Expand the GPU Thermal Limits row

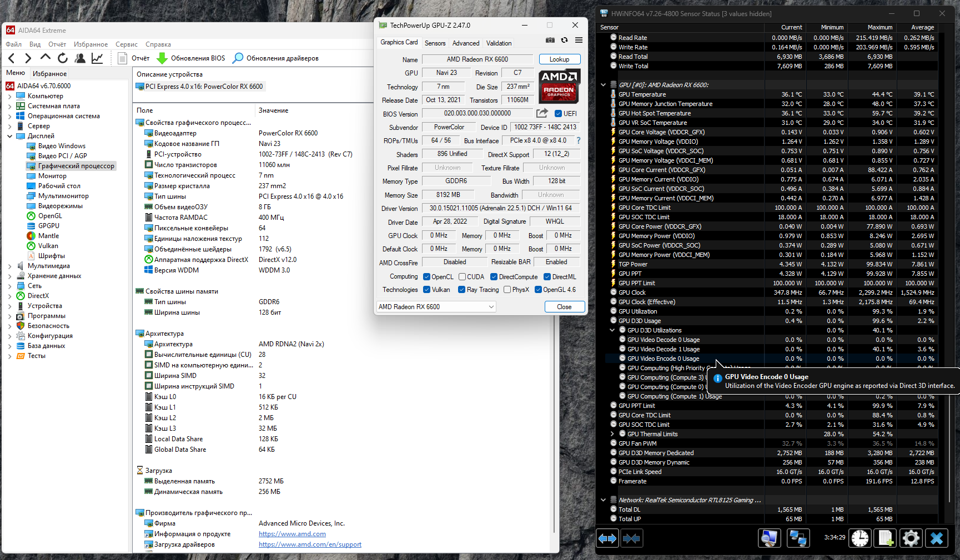pyautogui.click(x=612, y=434)
